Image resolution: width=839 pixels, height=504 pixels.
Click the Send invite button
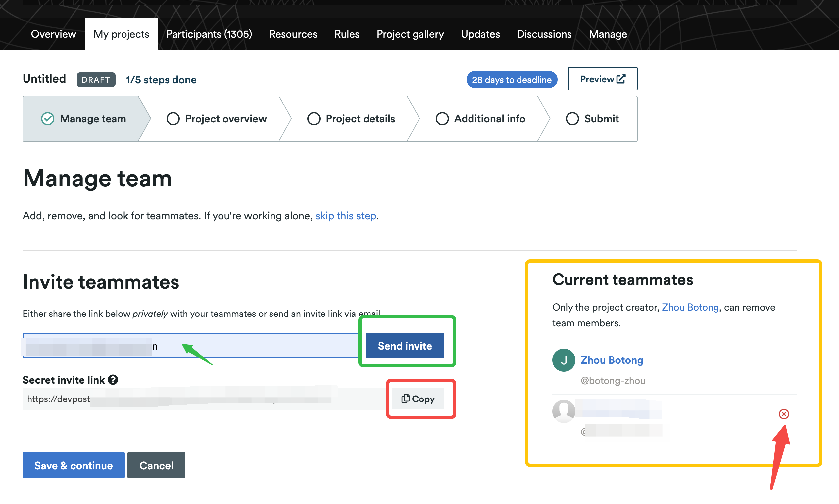click(405, 346)
